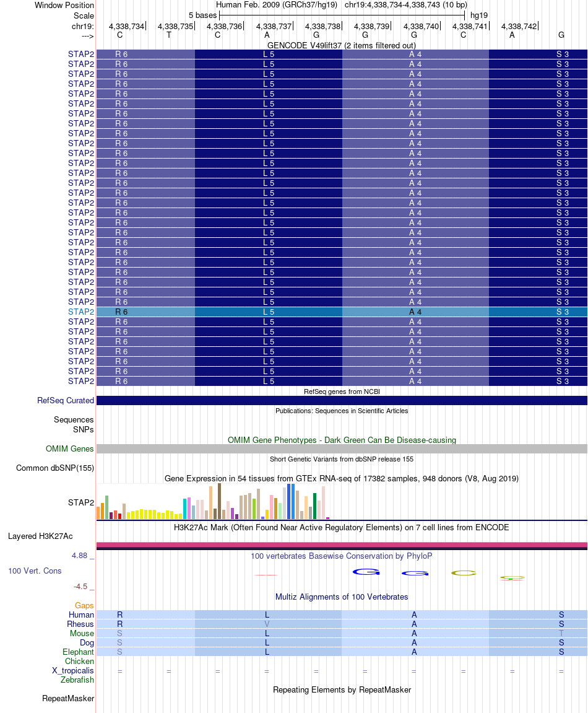The image size is (588, 713).
Task: Click the 4.88 upper conservation scale value
Action: (79, 556)
